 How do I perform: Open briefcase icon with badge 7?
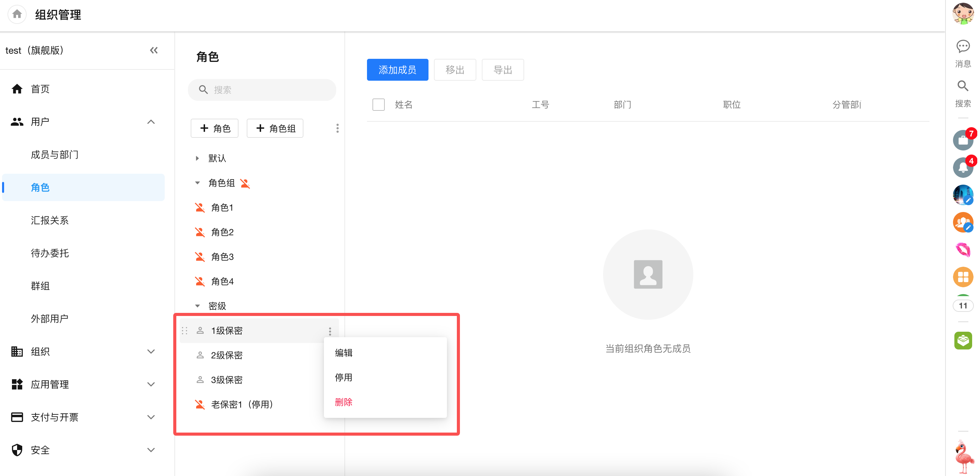(x=963, y=140)
